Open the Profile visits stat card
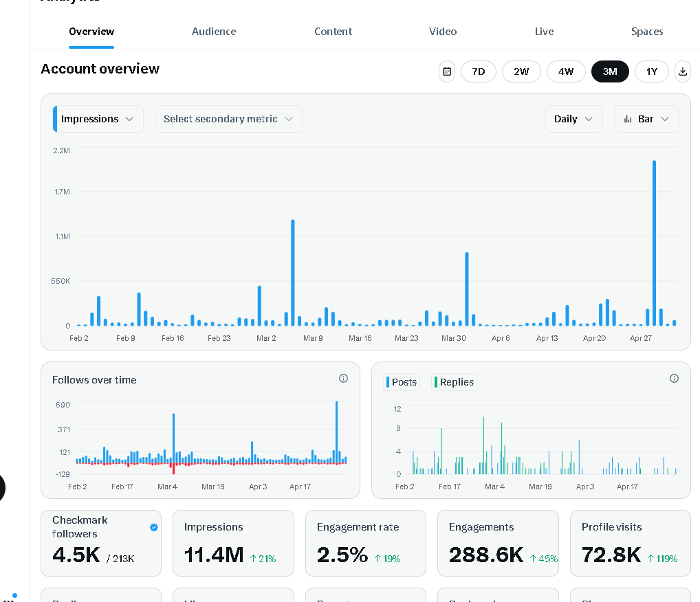This screenshot has height=602, width=700. (x=631, y=543)
